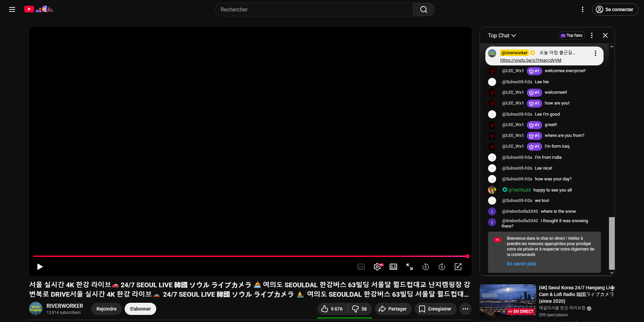Open the En savoir plus link
The image size is (644, 322).
tap(521, 264)
